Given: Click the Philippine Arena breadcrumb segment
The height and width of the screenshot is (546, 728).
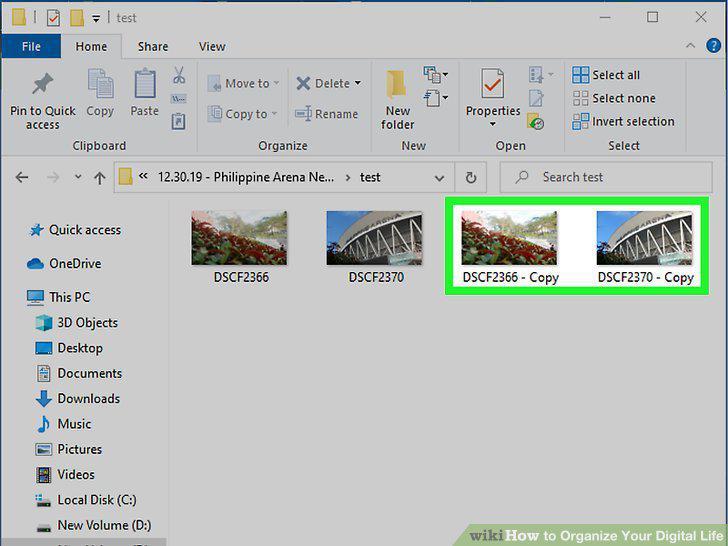Looking at the screenshot, I should click(x=246, y=177).
